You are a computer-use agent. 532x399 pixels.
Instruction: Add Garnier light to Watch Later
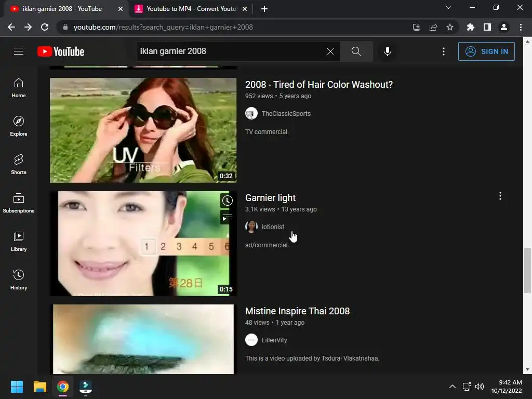click(228, 201)
